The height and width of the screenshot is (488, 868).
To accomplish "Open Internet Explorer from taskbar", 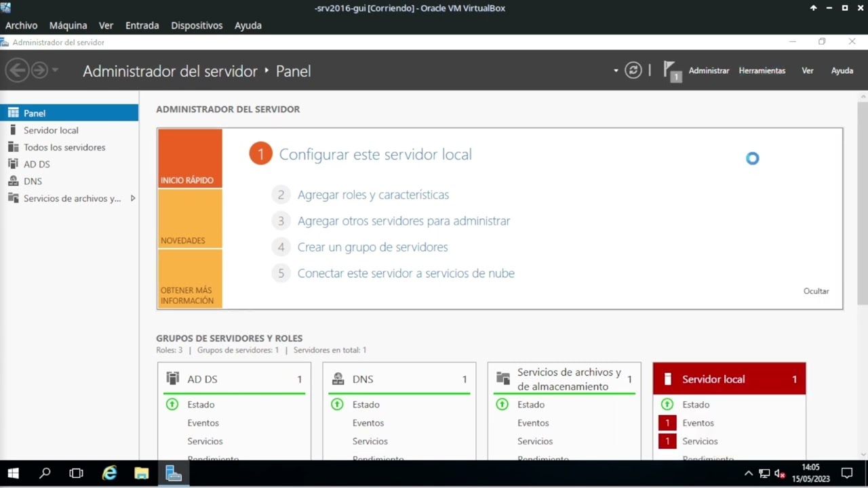I will 109,474.
